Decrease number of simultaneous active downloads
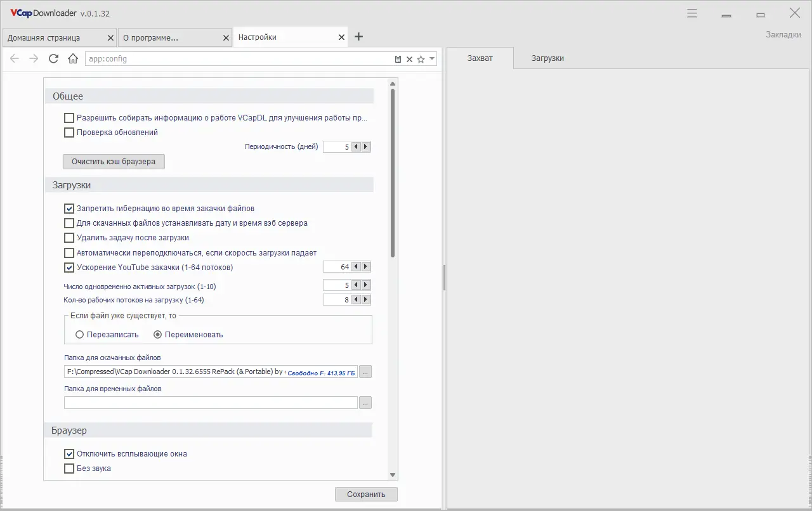Screen dimensions: 812x511 click(x=357, y=285)
